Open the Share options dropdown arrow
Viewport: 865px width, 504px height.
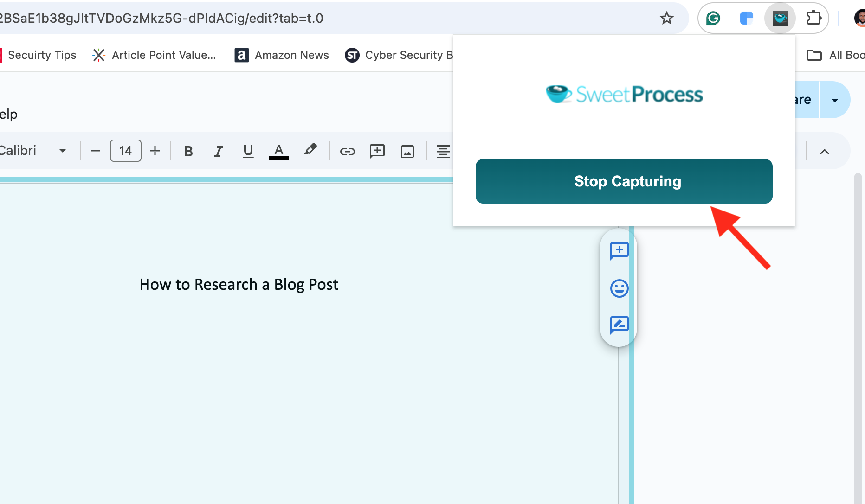(x=834, y=100)
